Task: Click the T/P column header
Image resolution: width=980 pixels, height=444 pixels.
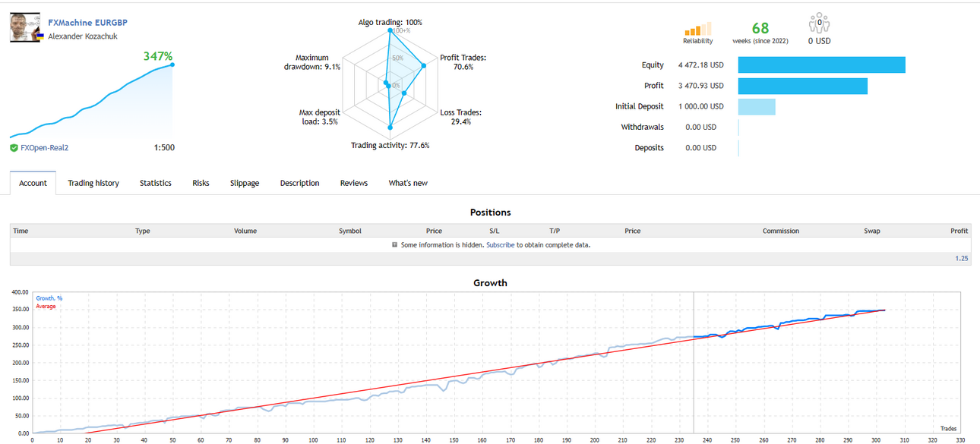Action: (x=555, y=231)
